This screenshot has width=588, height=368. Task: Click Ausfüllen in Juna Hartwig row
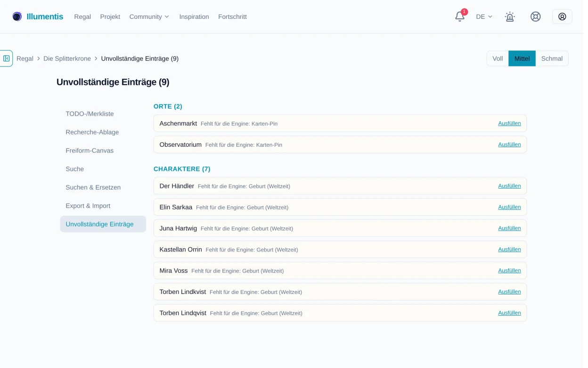[x=509, y=228]
